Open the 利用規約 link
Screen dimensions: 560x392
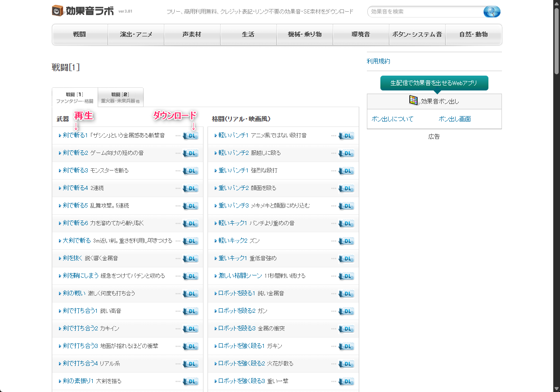pos(378,61)
